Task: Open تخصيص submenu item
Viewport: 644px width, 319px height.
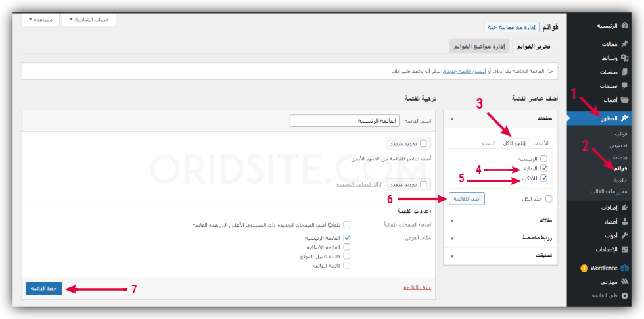Action: pyautogui.click(x=619, y=146)
